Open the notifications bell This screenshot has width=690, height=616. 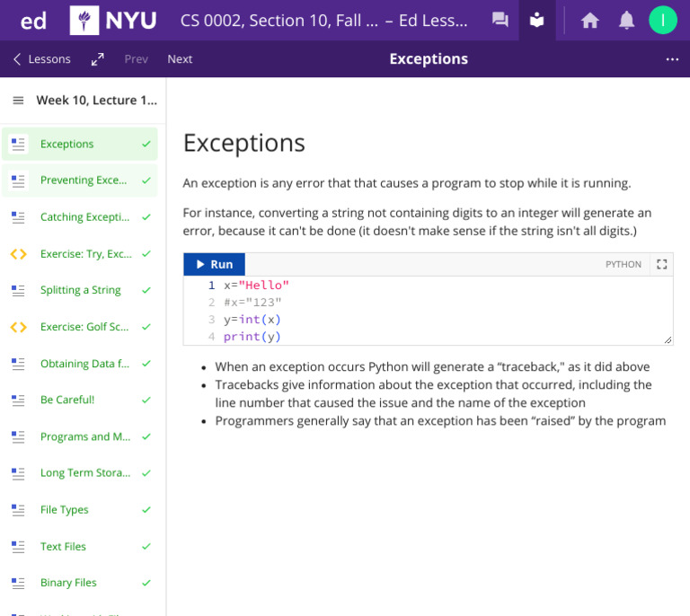tap(626, 21)
